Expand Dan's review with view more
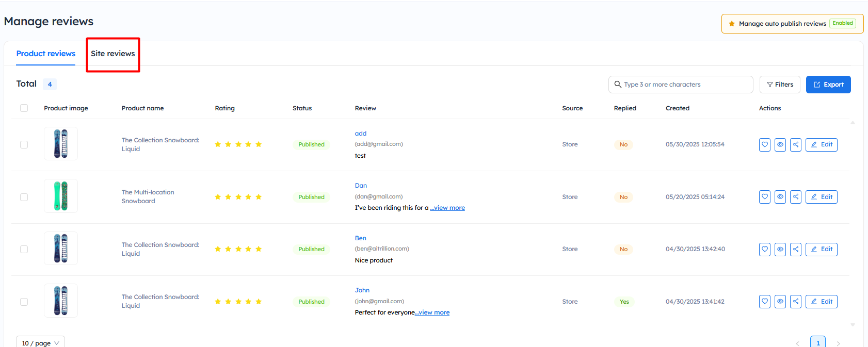This screenshot has height=347, width=868. click(x=447, y=208)
